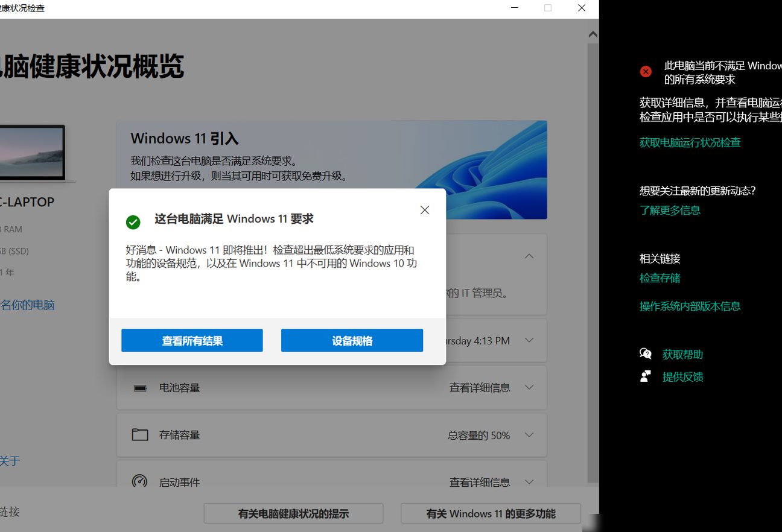The width and height of the screenshot is (782, 532).
Task: Click the folder icon next to 存储容量
Action: click(140, 435)
